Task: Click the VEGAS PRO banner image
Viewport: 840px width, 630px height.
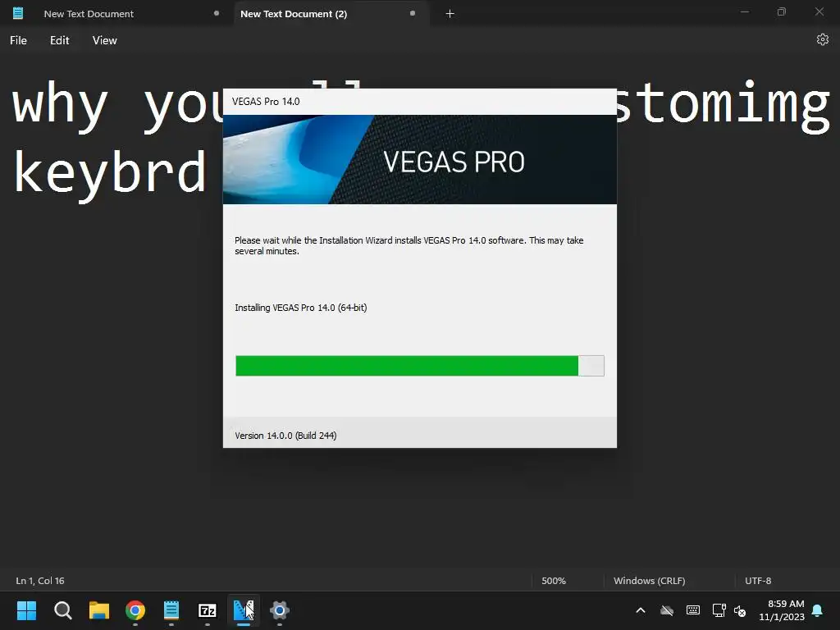Action: point(420,160)
